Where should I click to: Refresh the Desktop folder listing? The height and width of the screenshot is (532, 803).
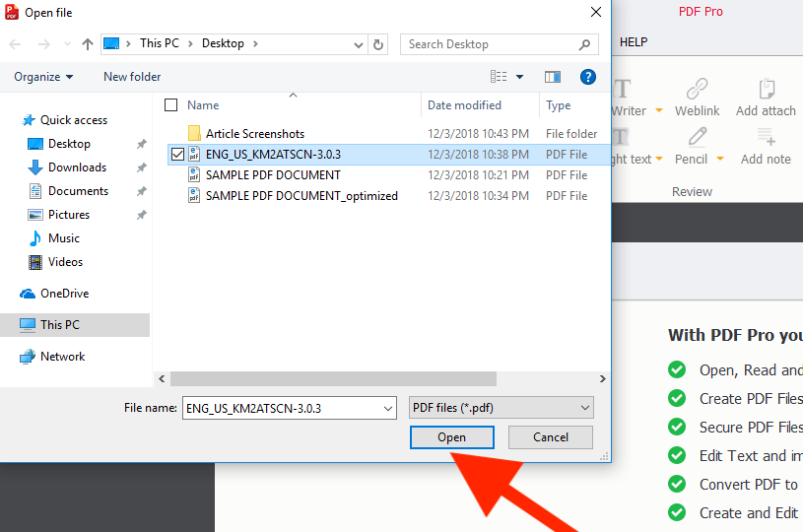point(379,44)
